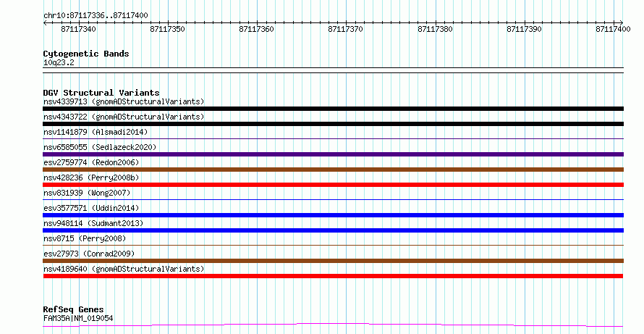Click the purple bar for nsv6585055
The width and height of the screenshot is (644, 334).
(333, 154)
